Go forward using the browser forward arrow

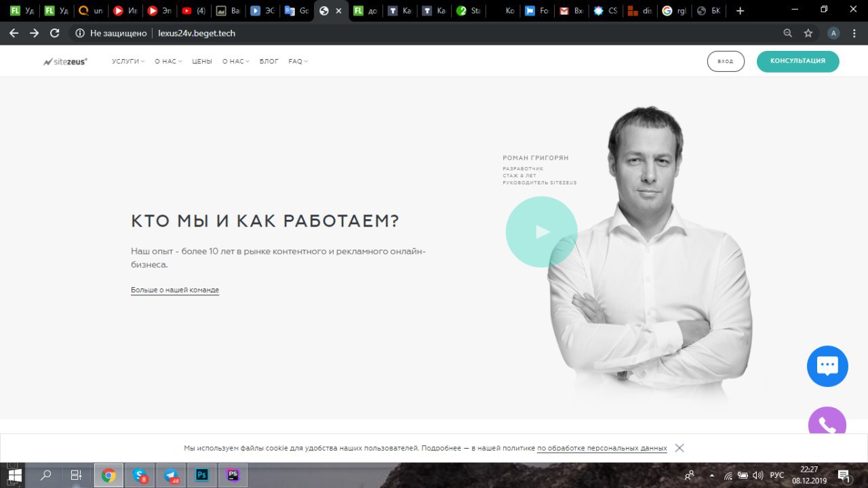click(34, 33)
